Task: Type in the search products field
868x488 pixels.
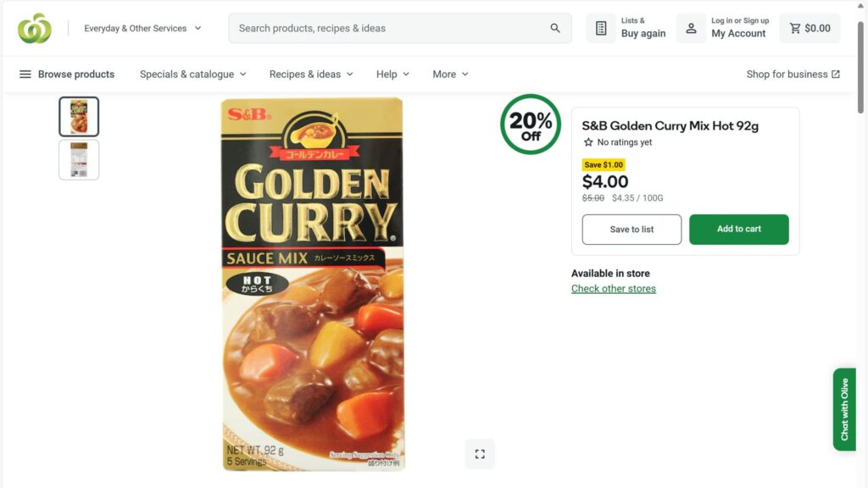Action: pos(390,28)
